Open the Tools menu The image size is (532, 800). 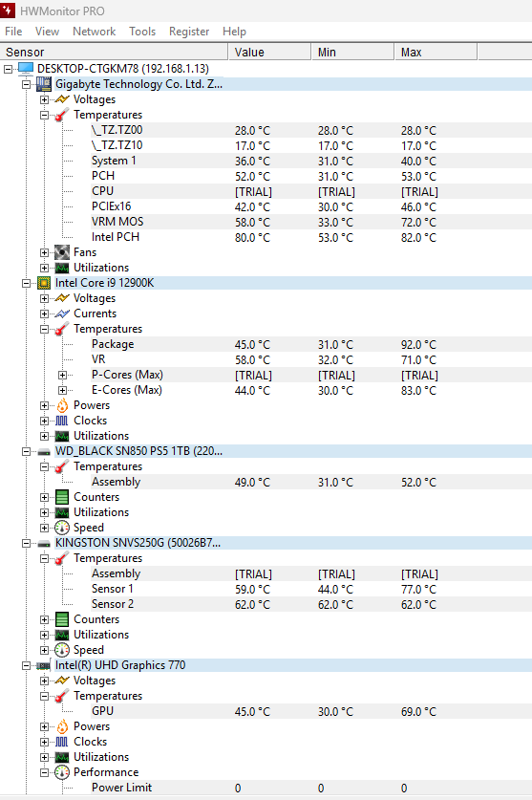(x=142, y=32)
